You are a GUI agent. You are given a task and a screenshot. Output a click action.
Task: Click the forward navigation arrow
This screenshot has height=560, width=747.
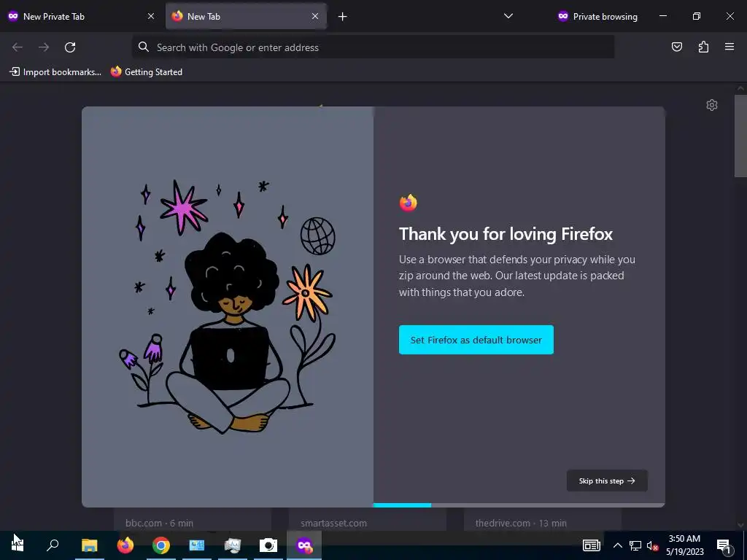click(43, 47)
